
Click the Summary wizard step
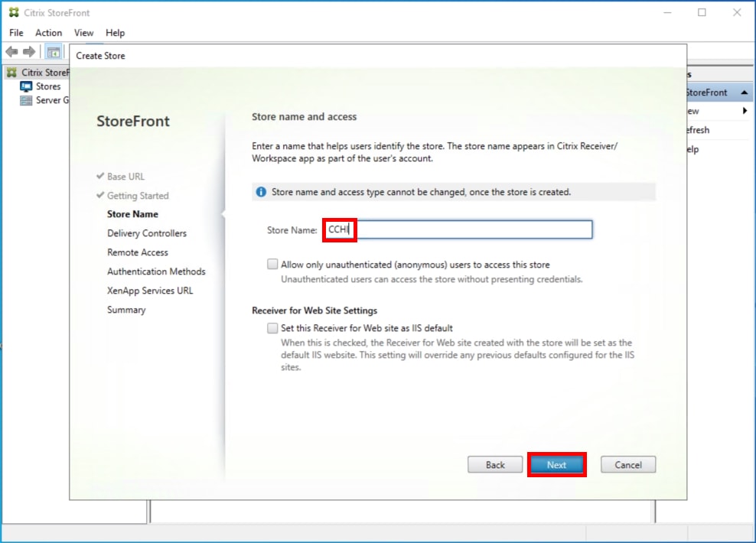pyautogui.click(x=126, y=310)
